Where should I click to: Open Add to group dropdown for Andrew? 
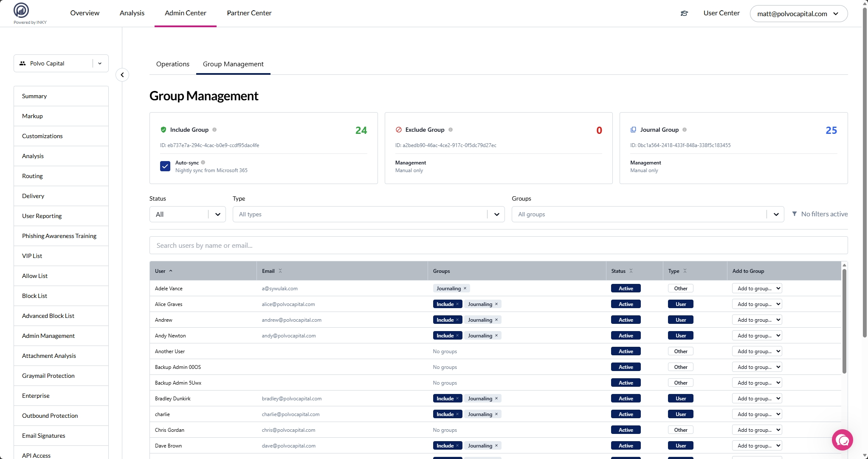click(757, 320)
